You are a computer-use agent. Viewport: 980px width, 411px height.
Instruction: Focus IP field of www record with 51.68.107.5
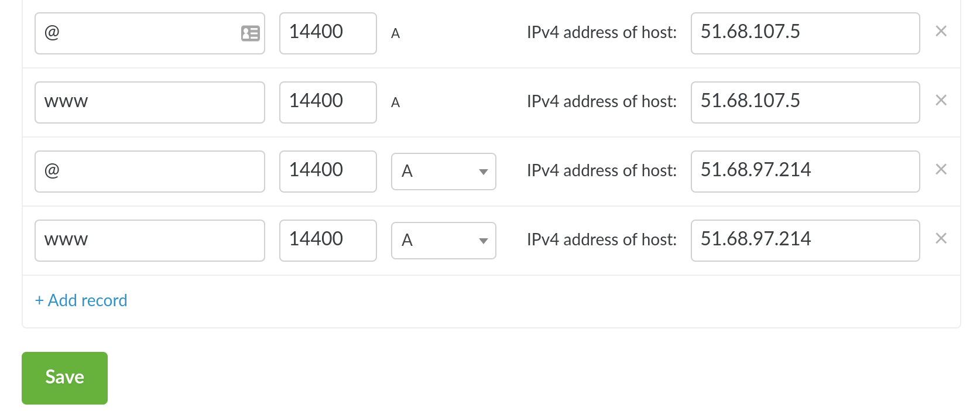(x=804, y=102)
